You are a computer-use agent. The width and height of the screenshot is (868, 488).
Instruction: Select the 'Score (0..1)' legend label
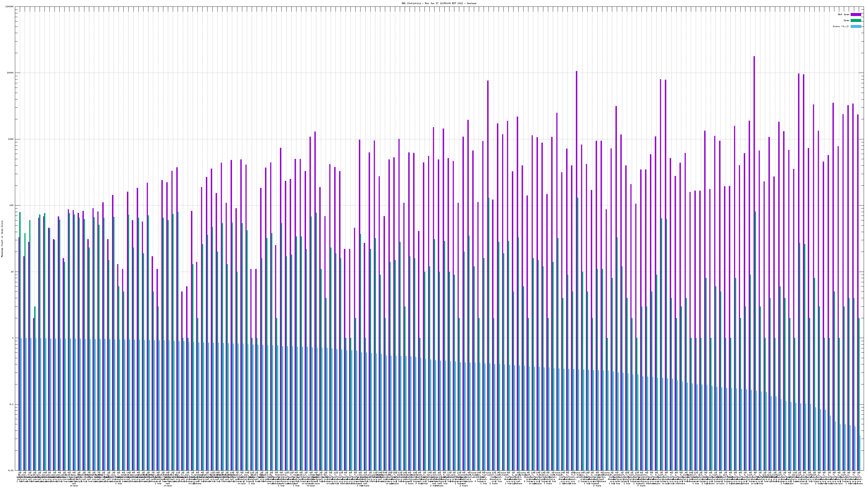(x=841, y=26)
